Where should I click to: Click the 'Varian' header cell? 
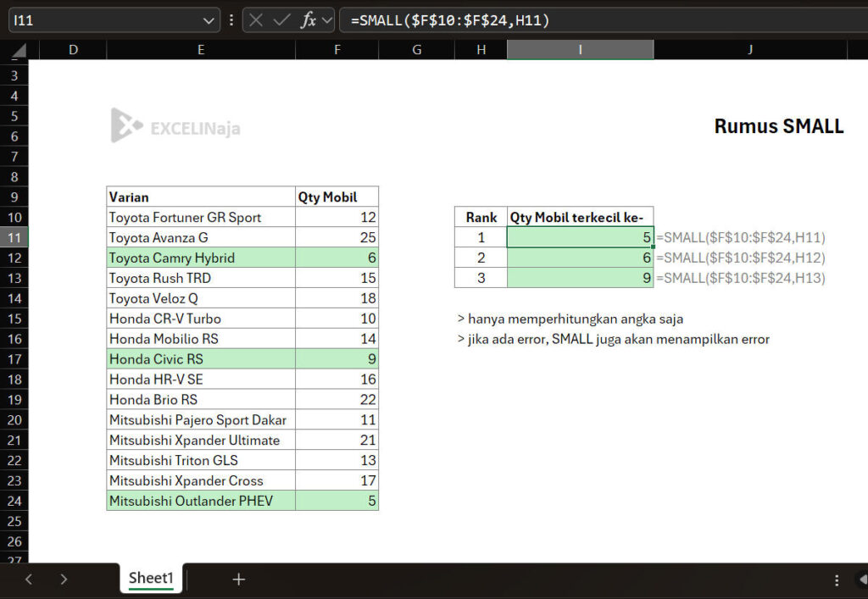point(201,197)
